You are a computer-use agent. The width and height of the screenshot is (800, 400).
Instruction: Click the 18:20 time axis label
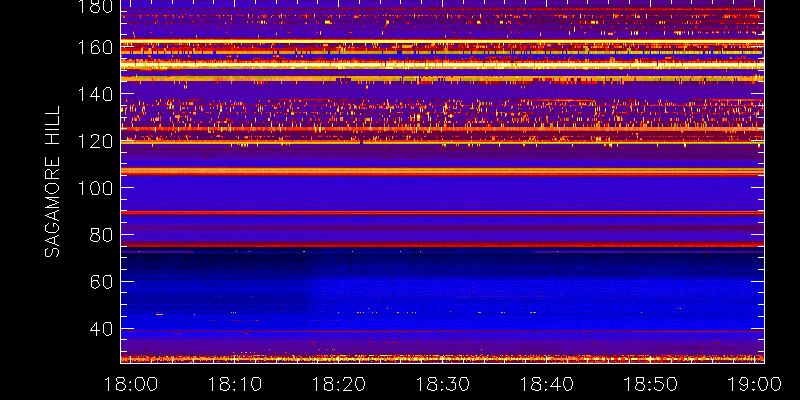339,384
